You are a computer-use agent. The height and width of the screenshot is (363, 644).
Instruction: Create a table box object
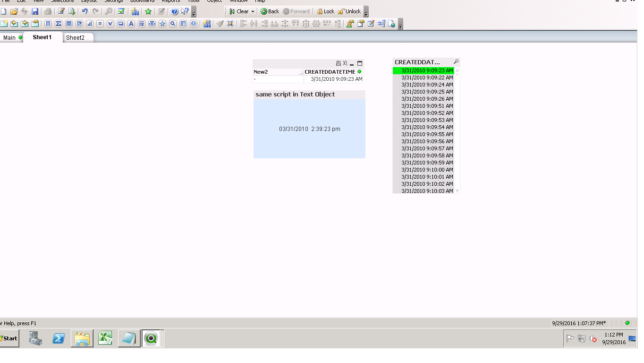69,24
